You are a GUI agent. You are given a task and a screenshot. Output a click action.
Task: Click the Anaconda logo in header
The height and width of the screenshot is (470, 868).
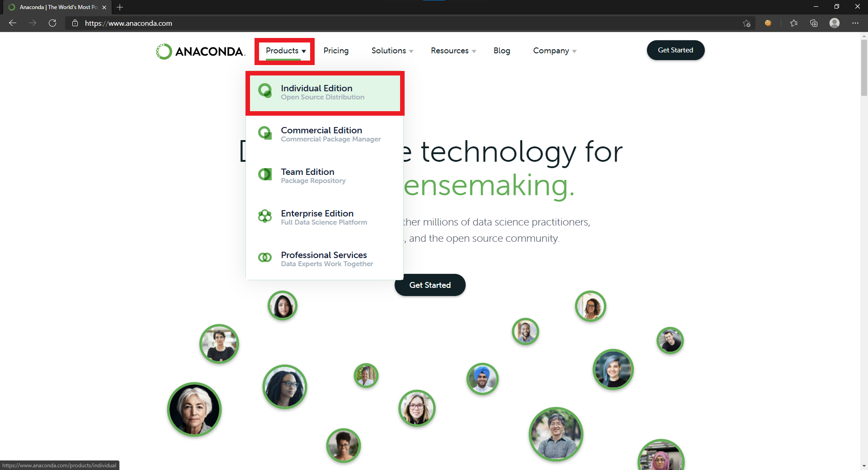point(200,51)
